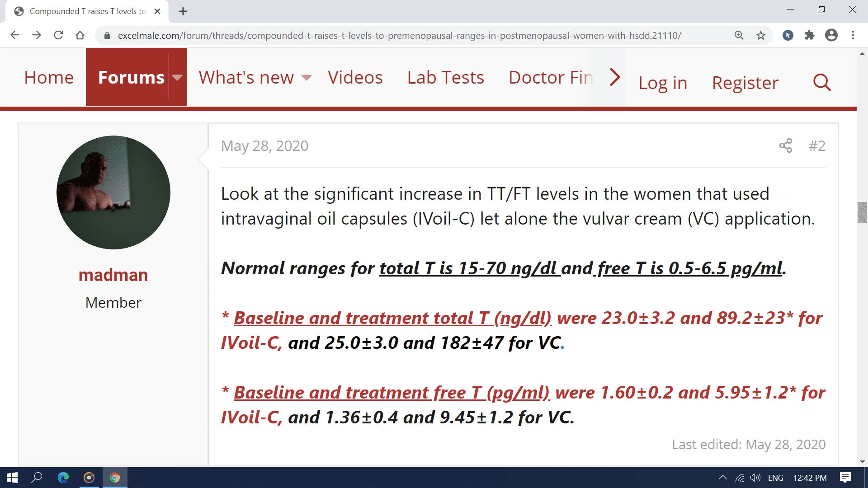
Task: Open Chrome's three-dot menu
Action: 854,35
